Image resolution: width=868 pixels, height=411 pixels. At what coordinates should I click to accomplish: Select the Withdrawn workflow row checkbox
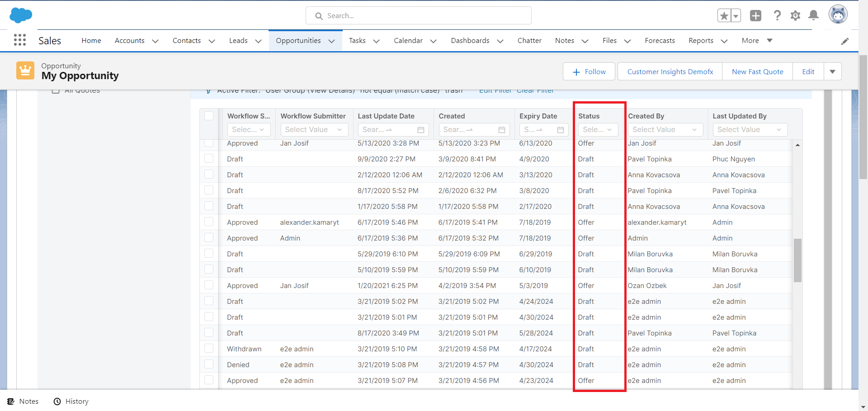point(209,349)
